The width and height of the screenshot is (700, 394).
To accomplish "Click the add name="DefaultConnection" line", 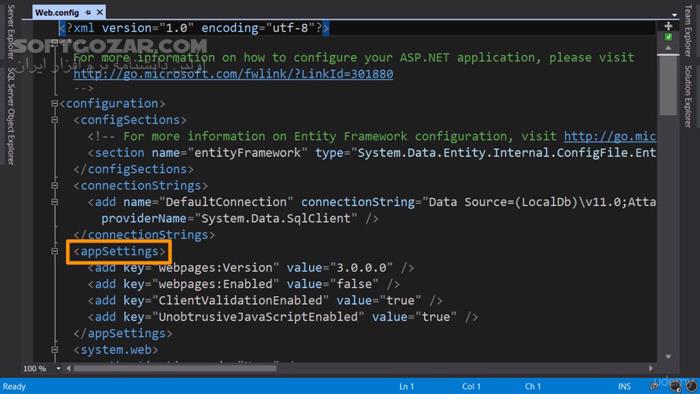I will click(372, 202).
